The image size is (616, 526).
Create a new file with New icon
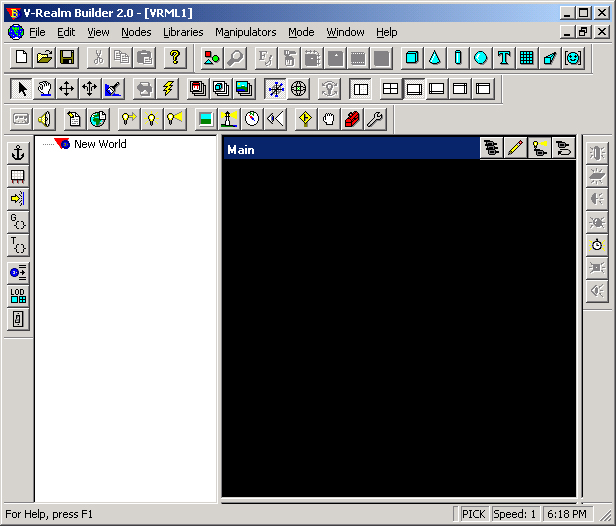(x=21, y=58)
